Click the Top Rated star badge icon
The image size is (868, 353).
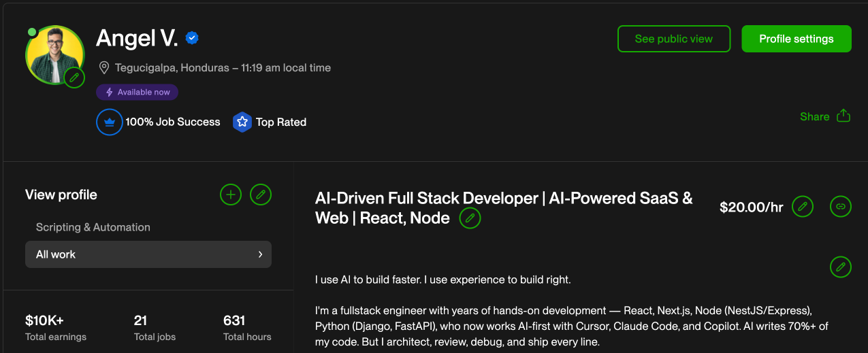pyautogui.click(x=242, y=122)
